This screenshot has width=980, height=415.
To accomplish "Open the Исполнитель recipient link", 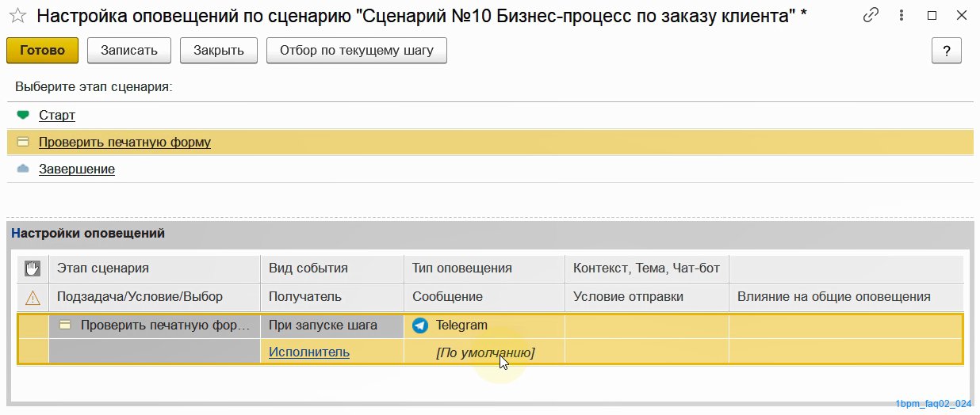I will coord(309,352).
